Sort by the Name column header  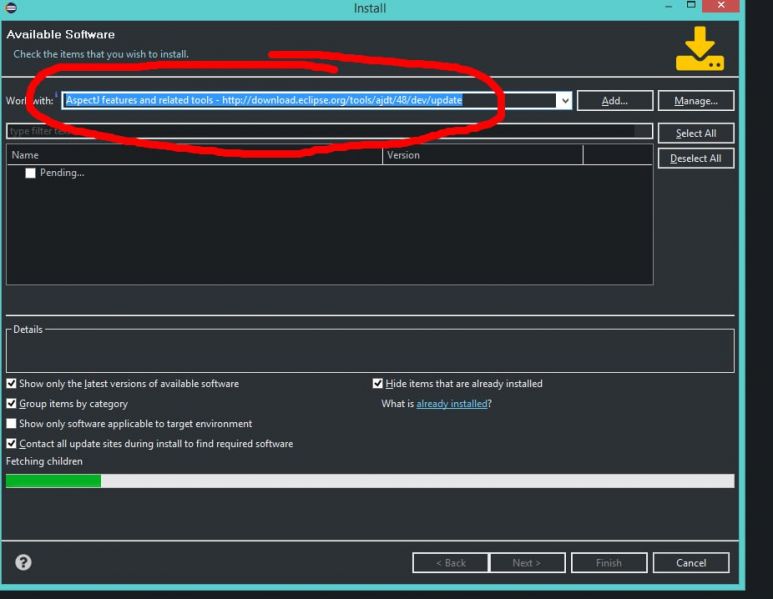coord(195,155)
